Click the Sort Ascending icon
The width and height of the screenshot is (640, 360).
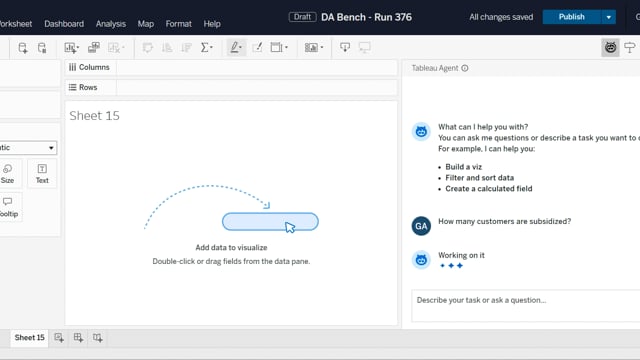(167, 48)
